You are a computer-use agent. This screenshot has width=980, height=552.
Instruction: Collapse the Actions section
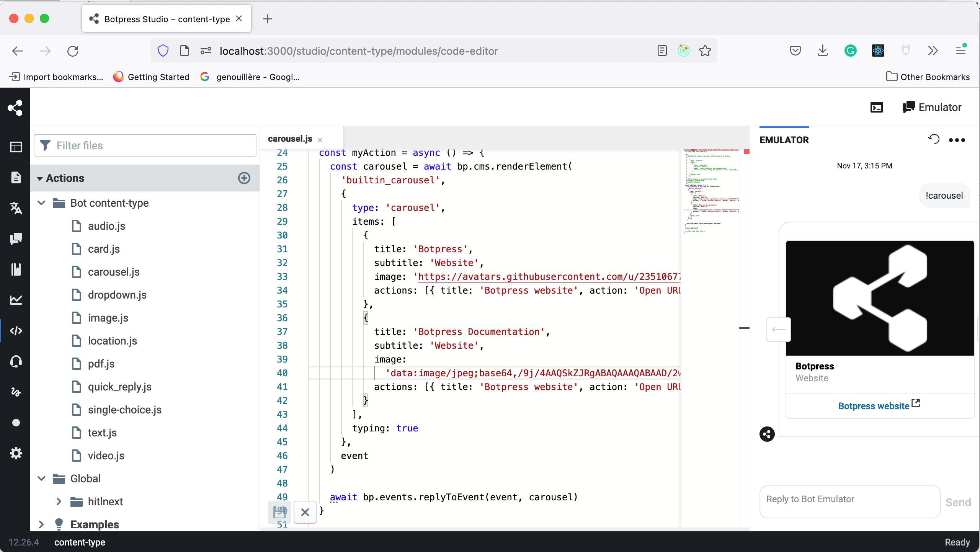coord(40,178)
